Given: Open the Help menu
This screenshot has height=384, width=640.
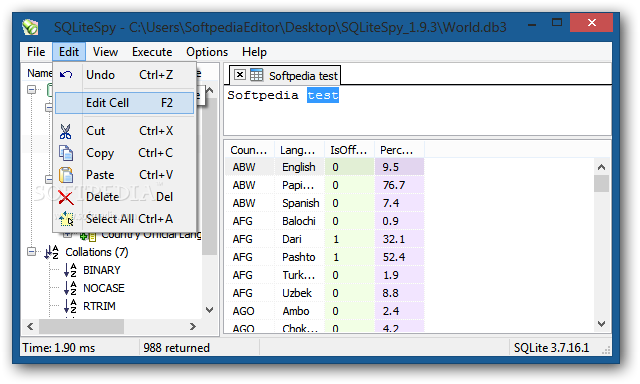Looking at the screenshot, I should coord(254,52).
